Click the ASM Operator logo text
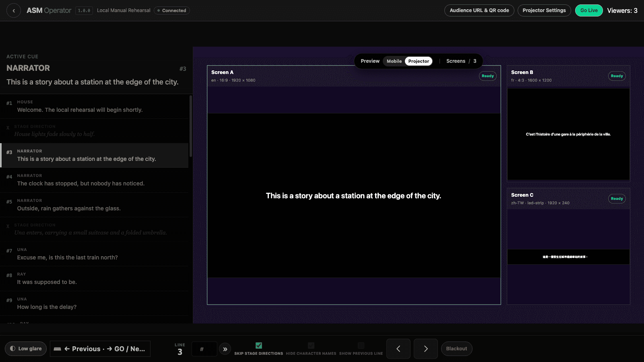This screenshot has height=362, width=644. click(x=49, y=10)
